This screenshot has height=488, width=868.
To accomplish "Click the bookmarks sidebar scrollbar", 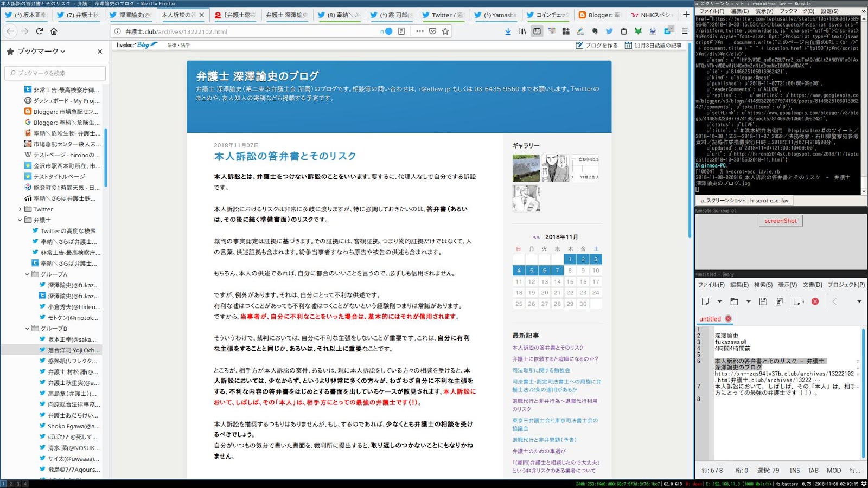I will pyautogui.click(x=106, y=157).
